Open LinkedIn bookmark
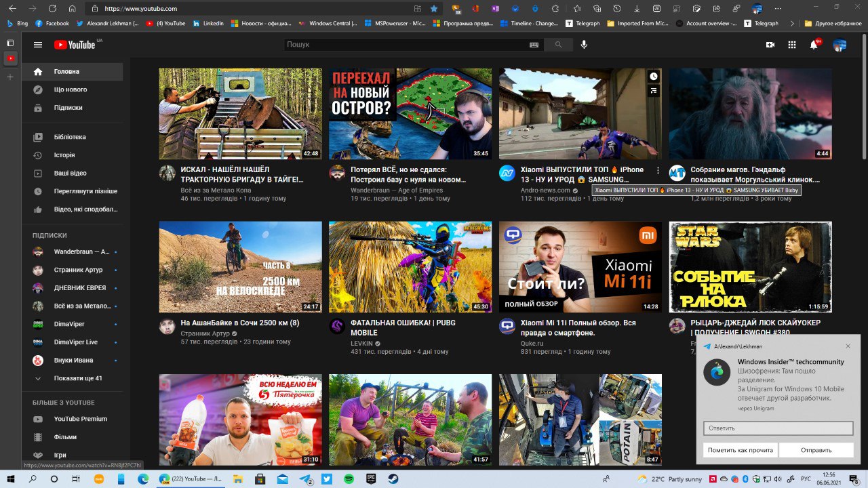Viewport: 868px width, 488px height. [x=208, y=23]
